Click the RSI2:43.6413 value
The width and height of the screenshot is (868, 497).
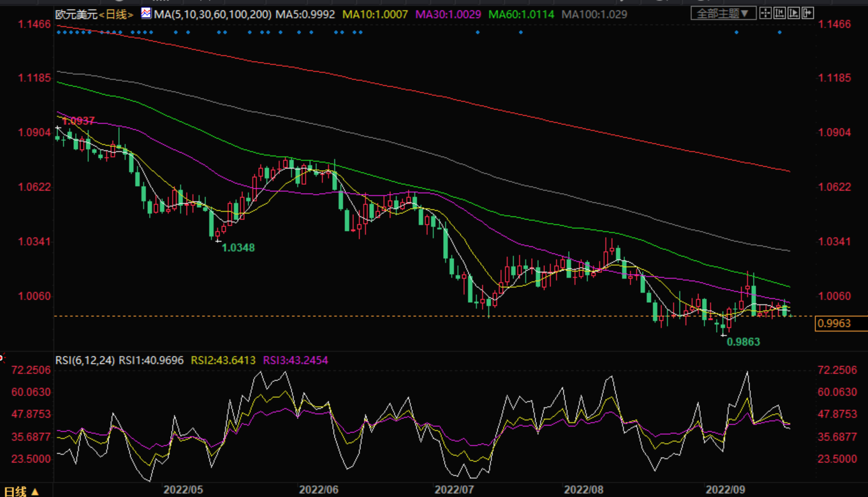223,360
